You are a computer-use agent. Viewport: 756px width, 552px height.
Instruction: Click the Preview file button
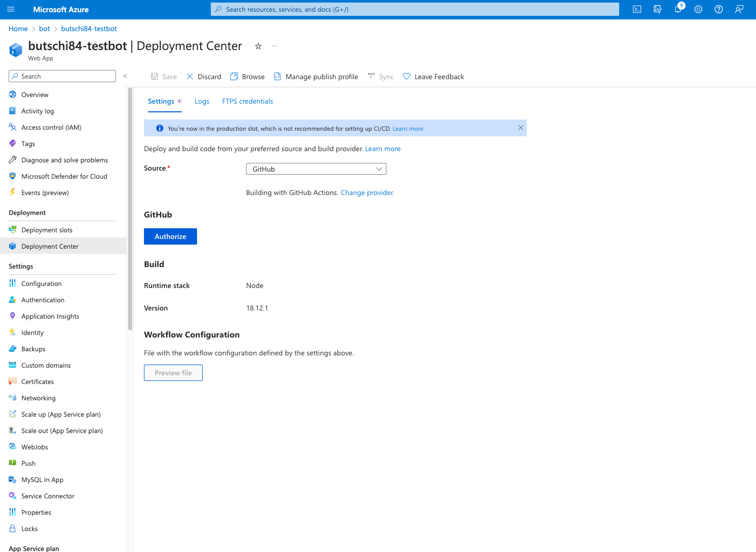pyautogui.click(x=173, y=373)
